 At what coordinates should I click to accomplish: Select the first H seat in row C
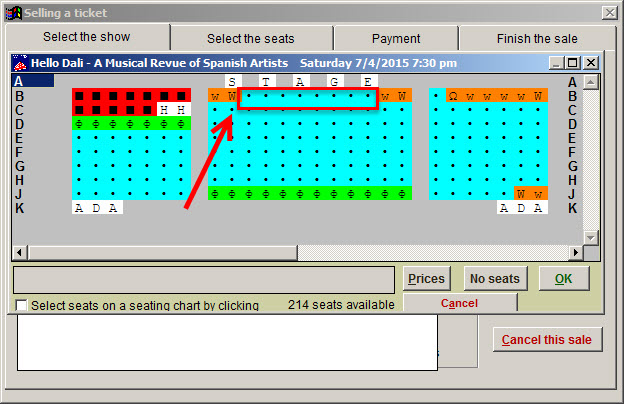tap(164, 110)
